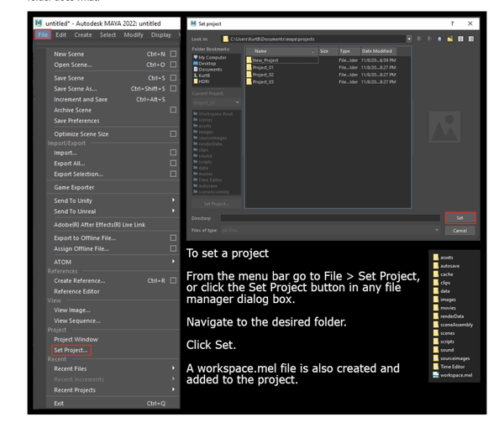Go forward in Set project dialog
The image size is (504, 433).
[429, 39]
